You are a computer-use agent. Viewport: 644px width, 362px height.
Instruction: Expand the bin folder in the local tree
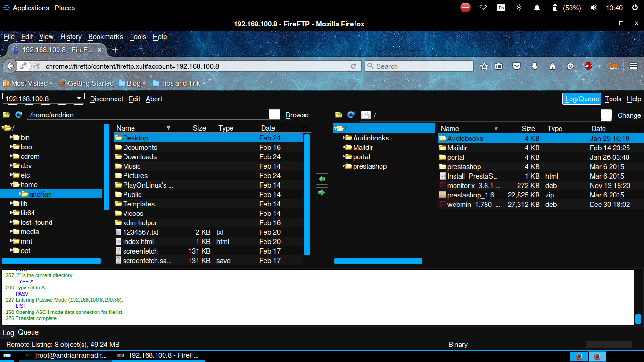[12, 137]
